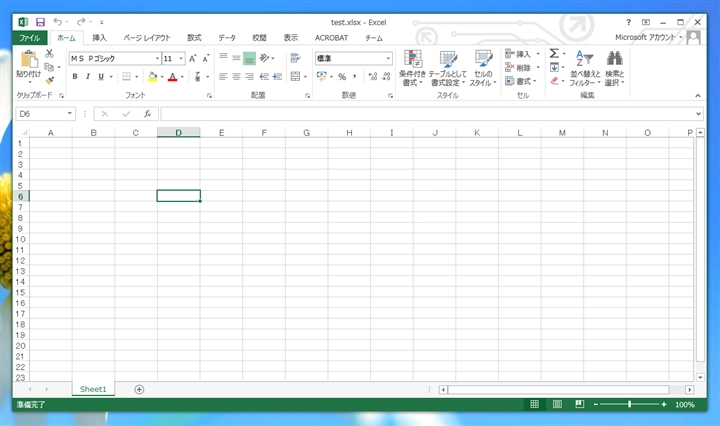The image size is (720, 426).
Task: Undo the last action
Action: tap(57, 22)
